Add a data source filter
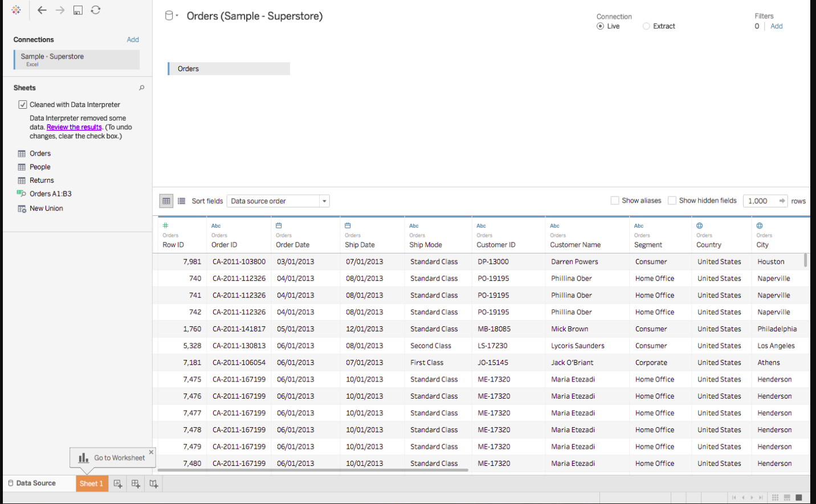 (x=776, y=26)
